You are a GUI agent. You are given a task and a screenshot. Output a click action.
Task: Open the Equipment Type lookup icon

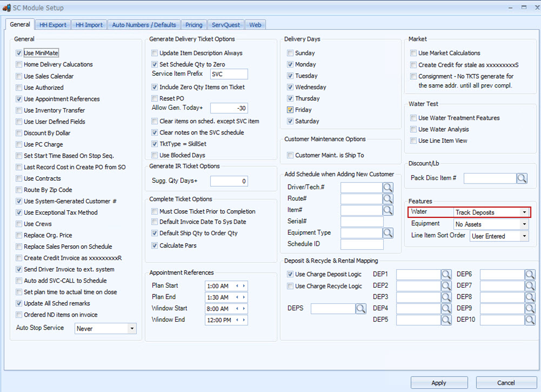tap(388, 233)
